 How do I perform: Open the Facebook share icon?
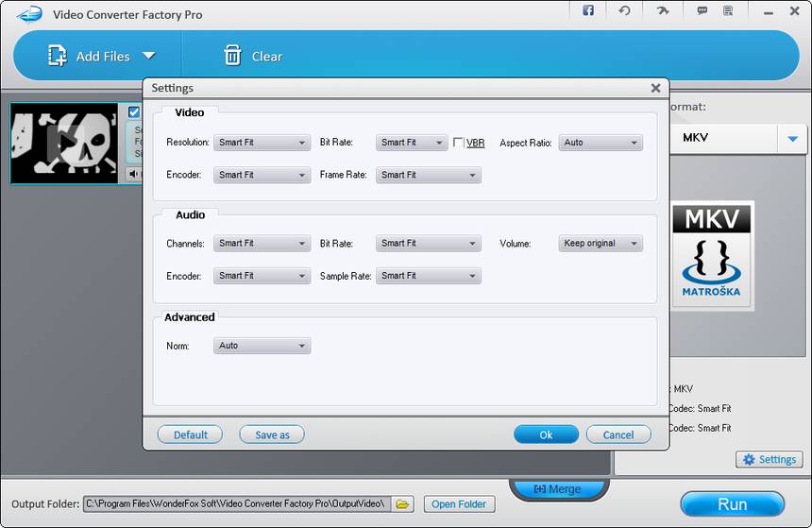click(588, 10)
